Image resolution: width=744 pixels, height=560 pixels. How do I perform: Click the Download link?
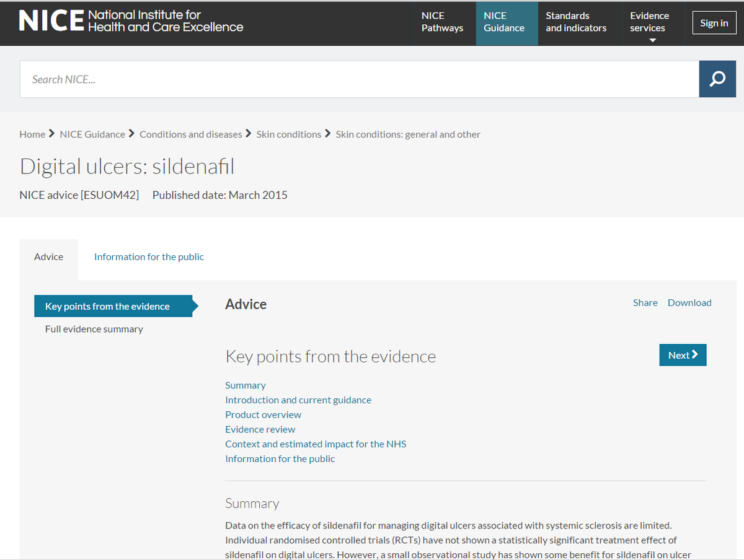click(x=689, y=302)
